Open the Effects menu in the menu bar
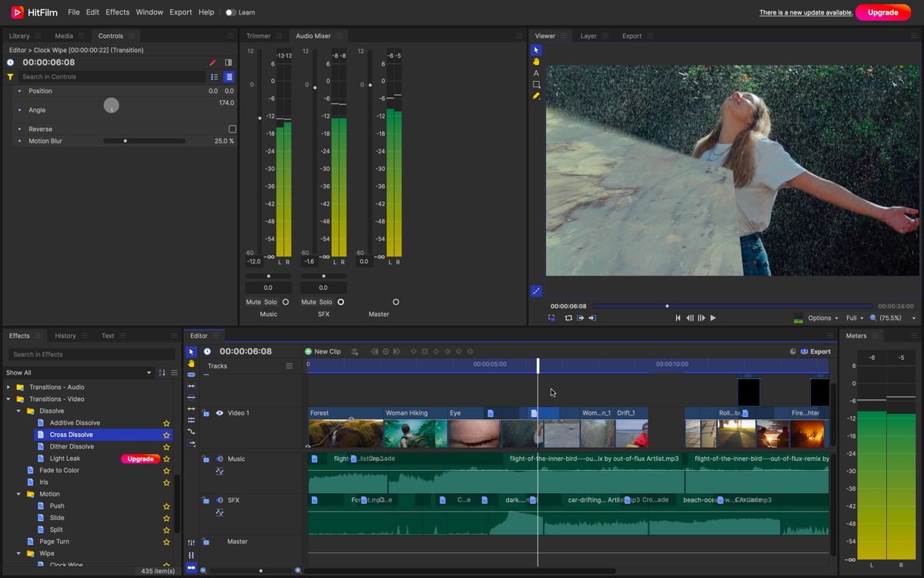 coord(117,12)
